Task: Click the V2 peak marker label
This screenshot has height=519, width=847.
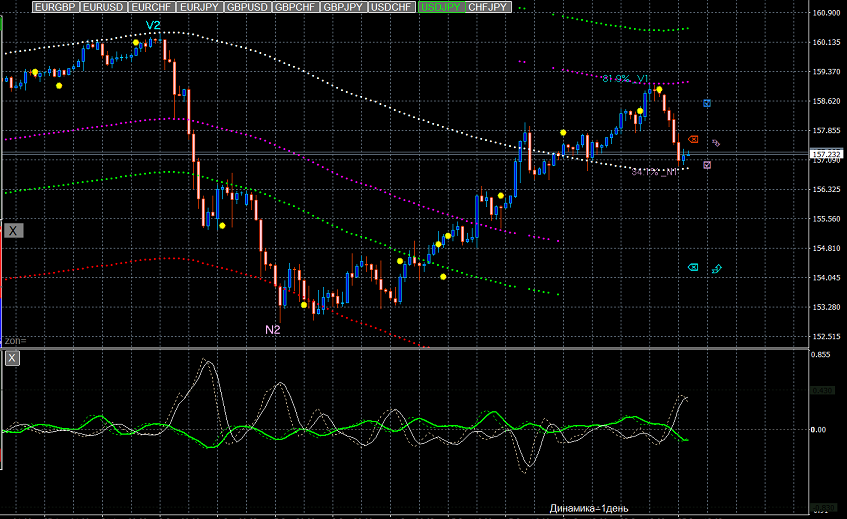Action: [153, 25]
